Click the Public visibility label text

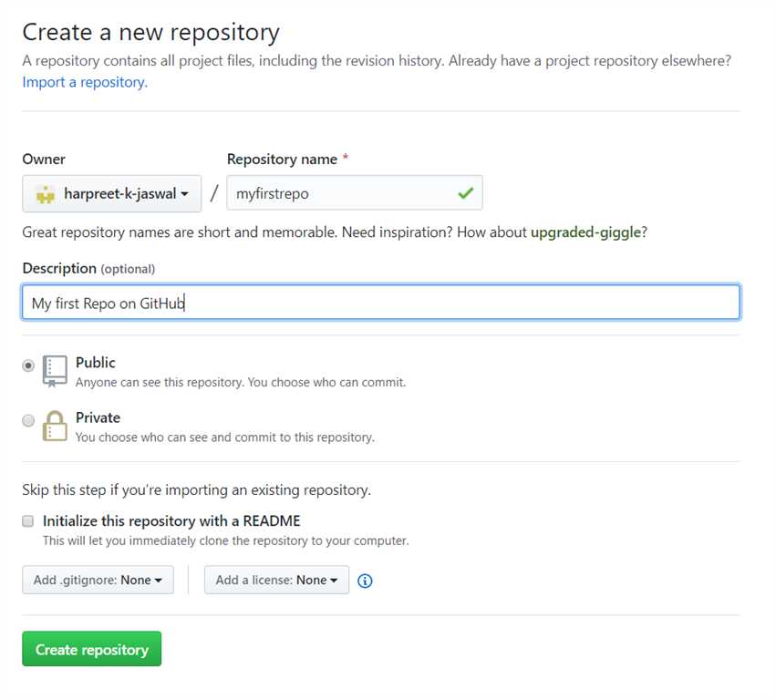click(96, 362)
